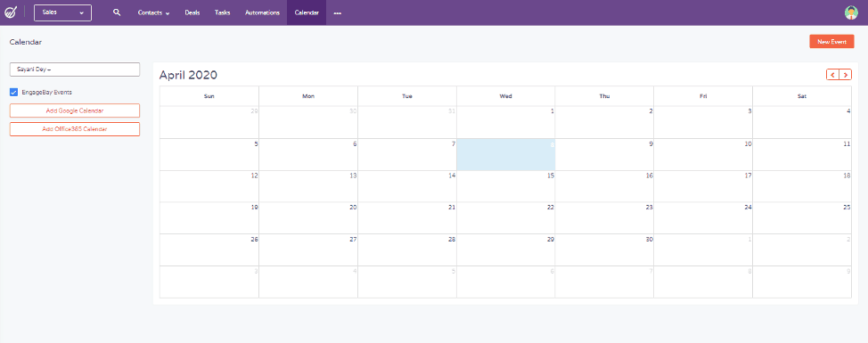Select April 9 day cell

coord(604,154)
